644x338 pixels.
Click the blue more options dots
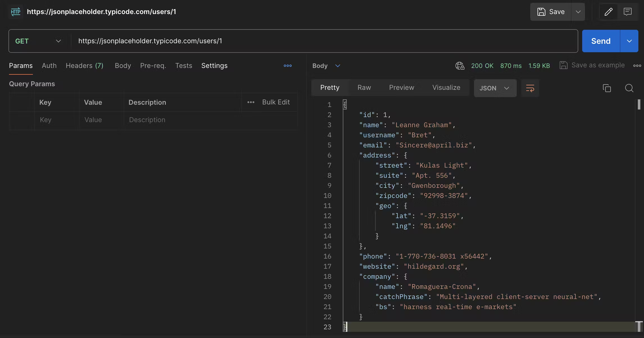click(287, 66)
